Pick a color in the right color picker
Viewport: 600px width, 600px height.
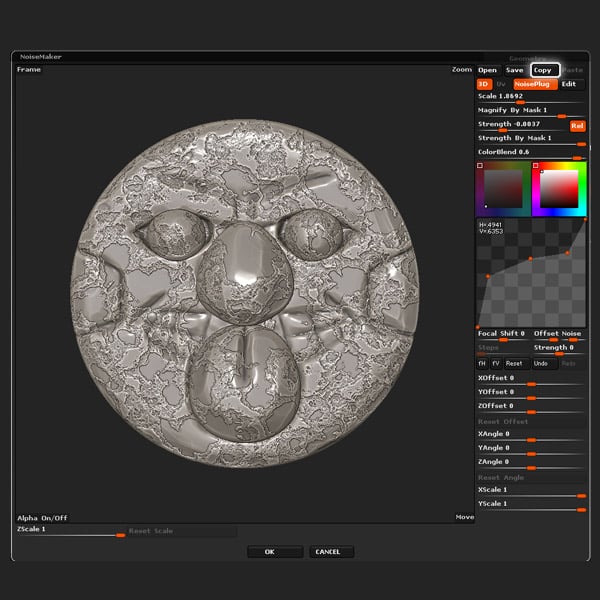pyautogui.click(x=559, y=188)
